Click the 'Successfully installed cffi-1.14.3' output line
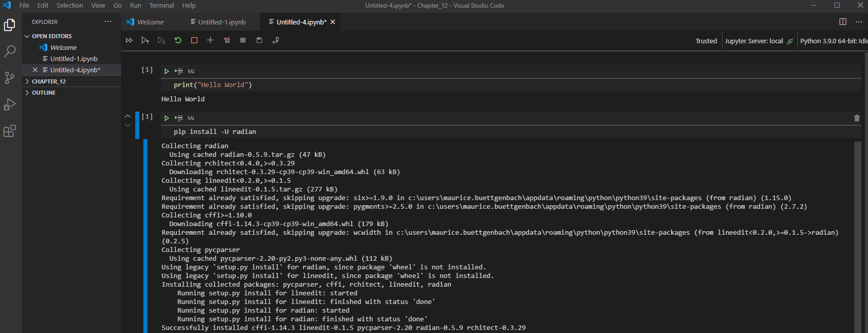This screenshot has height=333, width=868. [344, 327]
